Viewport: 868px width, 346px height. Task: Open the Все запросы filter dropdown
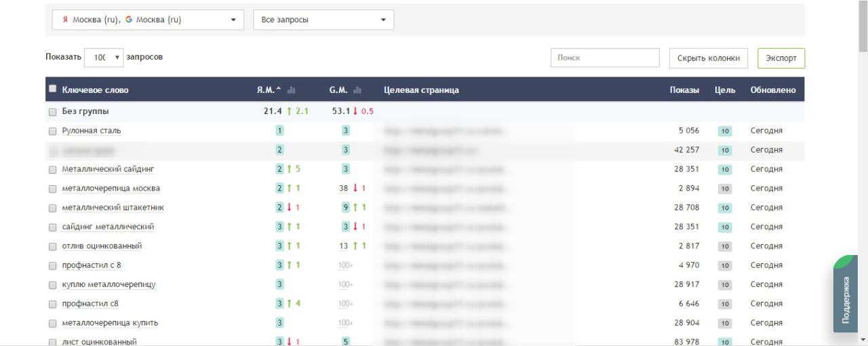[323, 20]
